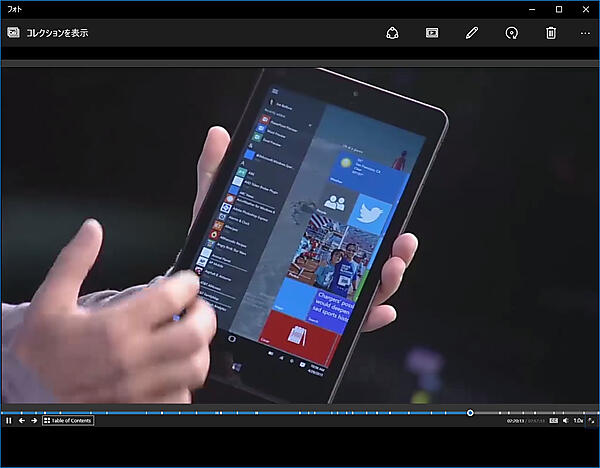Image resolution: width=600 pixels, height=468 pixels.
Task: Maximize the Photos window
Action: [x=559, y=10]
